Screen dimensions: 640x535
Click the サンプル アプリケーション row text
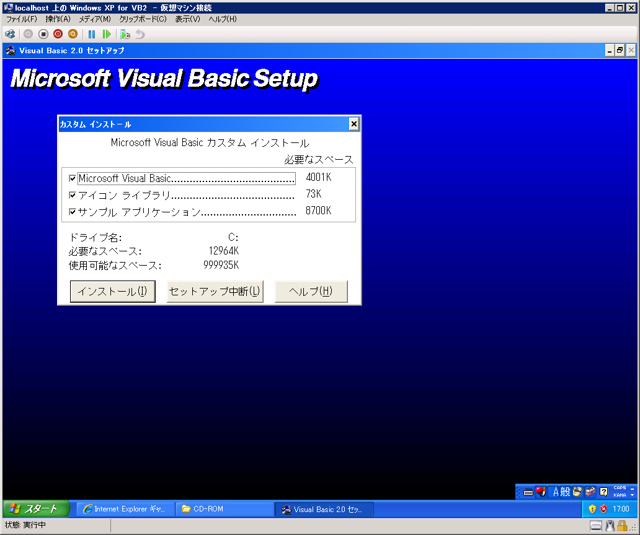[x=187, y=212]
